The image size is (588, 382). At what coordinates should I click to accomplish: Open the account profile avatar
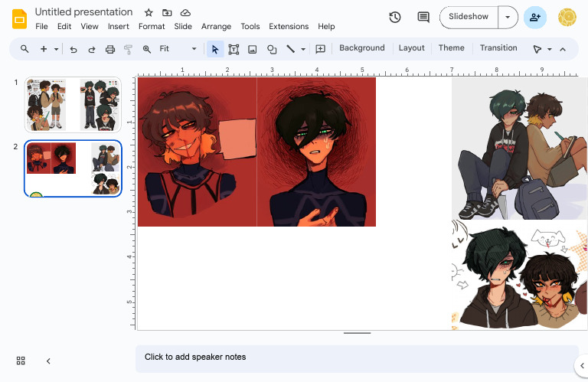567,18
